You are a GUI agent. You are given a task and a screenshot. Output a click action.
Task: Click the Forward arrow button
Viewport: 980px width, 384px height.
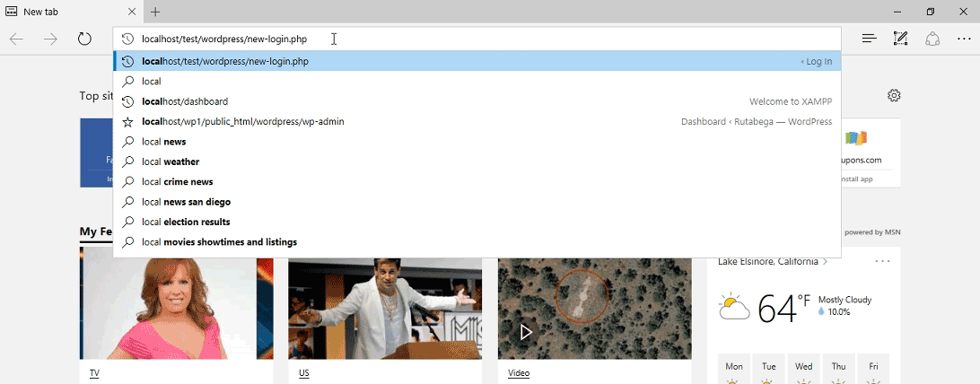click(50, 39)
